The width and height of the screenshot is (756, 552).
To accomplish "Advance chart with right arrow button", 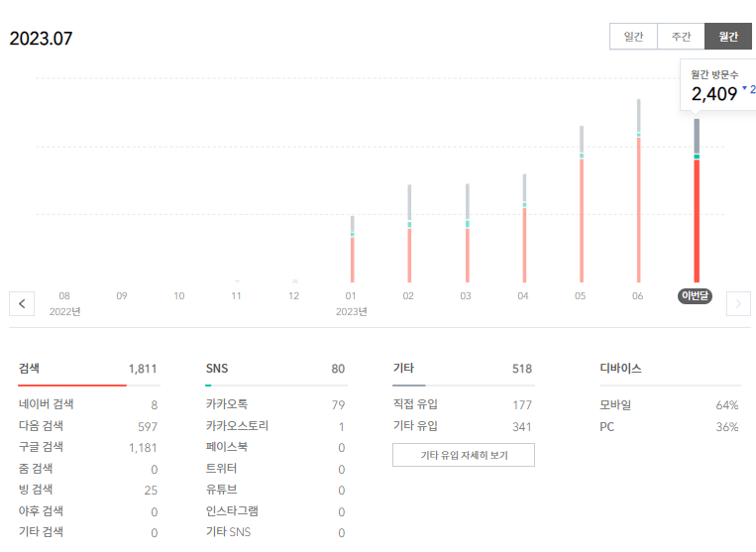I will (738, 303).
